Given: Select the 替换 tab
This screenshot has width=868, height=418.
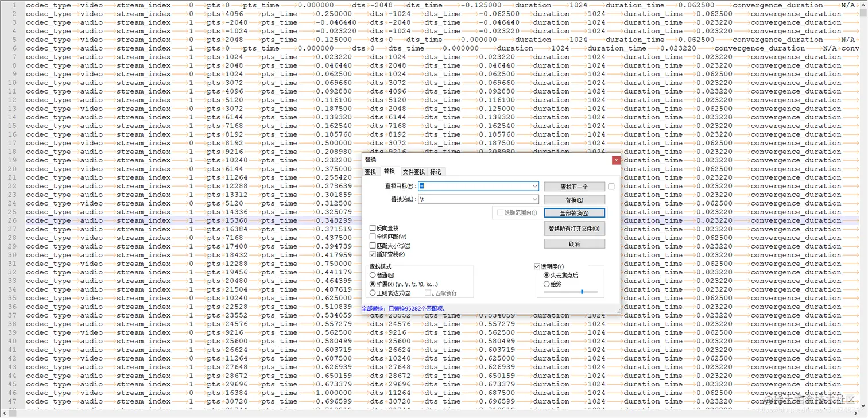Looking at the screenshot, I should (389, 171).
